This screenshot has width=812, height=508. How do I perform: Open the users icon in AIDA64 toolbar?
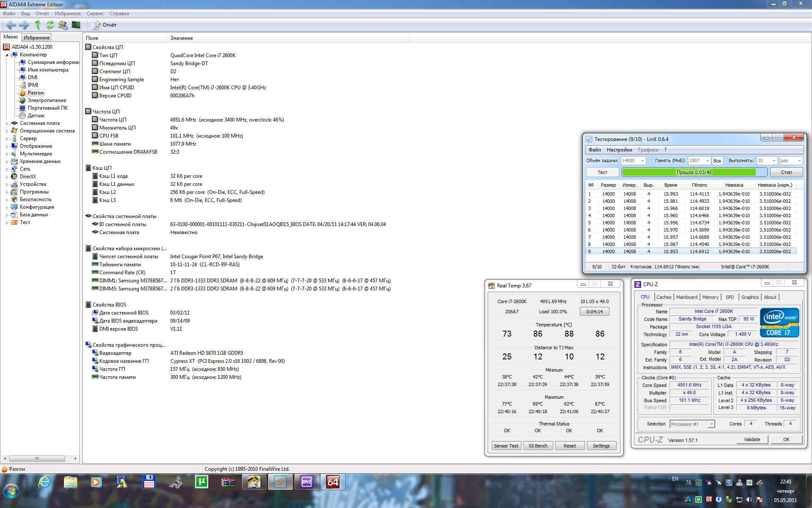(x=63, y=25)
